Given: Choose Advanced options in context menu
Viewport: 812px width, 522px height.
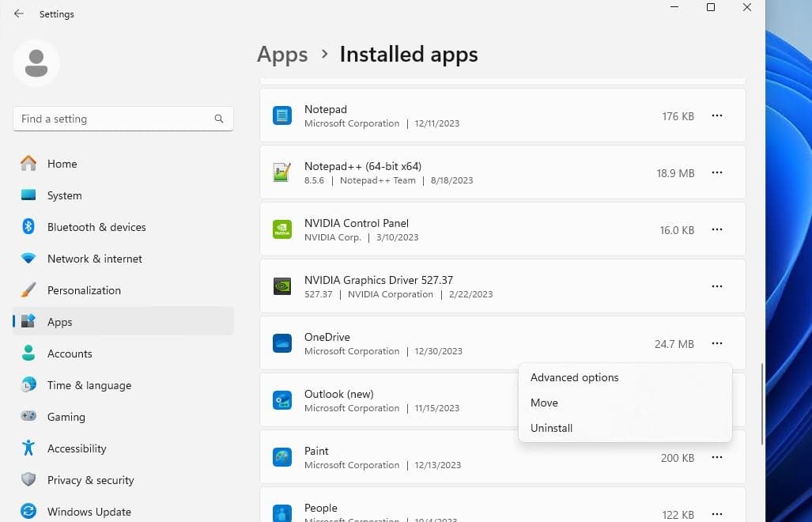Looking at the screenshot, I should pyautogui.click(x=625, y=377).
